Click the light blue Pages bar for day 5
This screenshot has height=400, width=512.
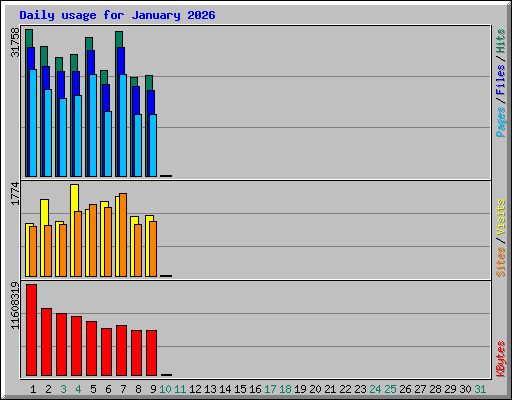(93, 125)
